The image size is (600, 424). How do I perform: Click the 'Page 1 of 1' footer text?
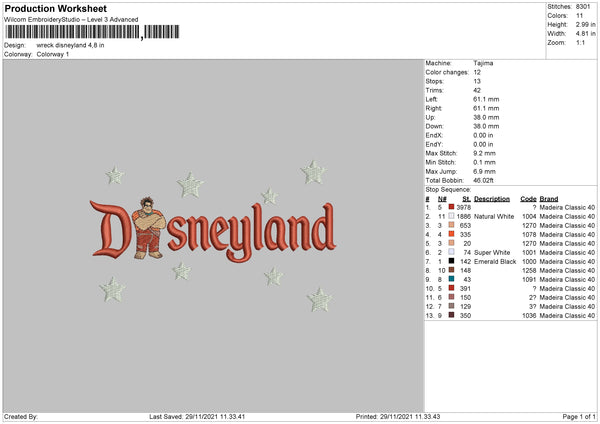click(x=579, y=417)
